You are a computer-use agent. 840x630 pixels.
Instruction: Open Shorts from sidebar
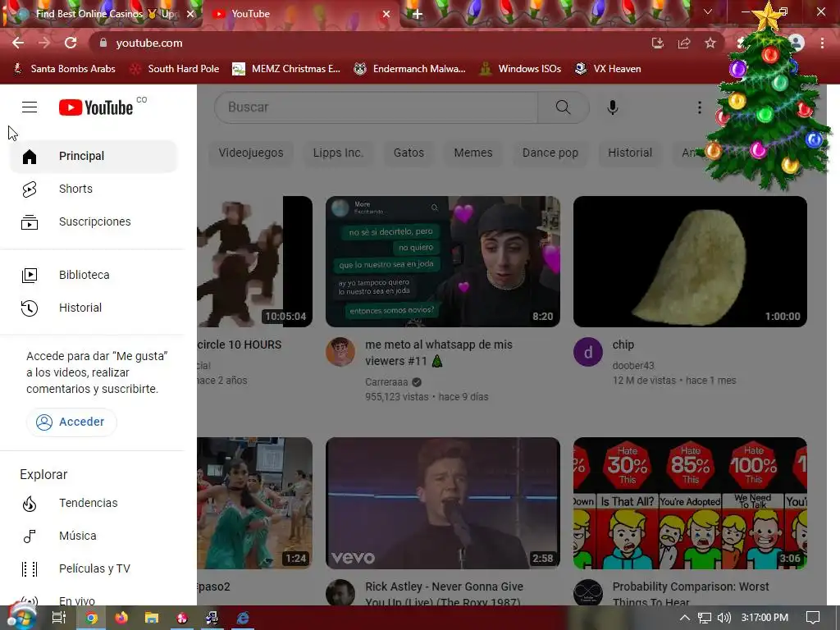94,189
